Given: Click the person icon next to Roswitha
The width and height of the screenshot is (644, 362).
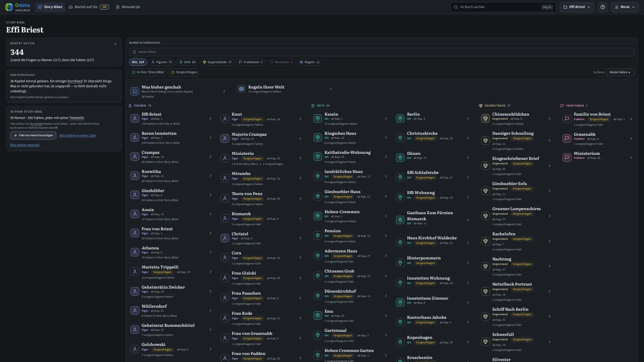Looking at the screenshot, I should point(135,176).
